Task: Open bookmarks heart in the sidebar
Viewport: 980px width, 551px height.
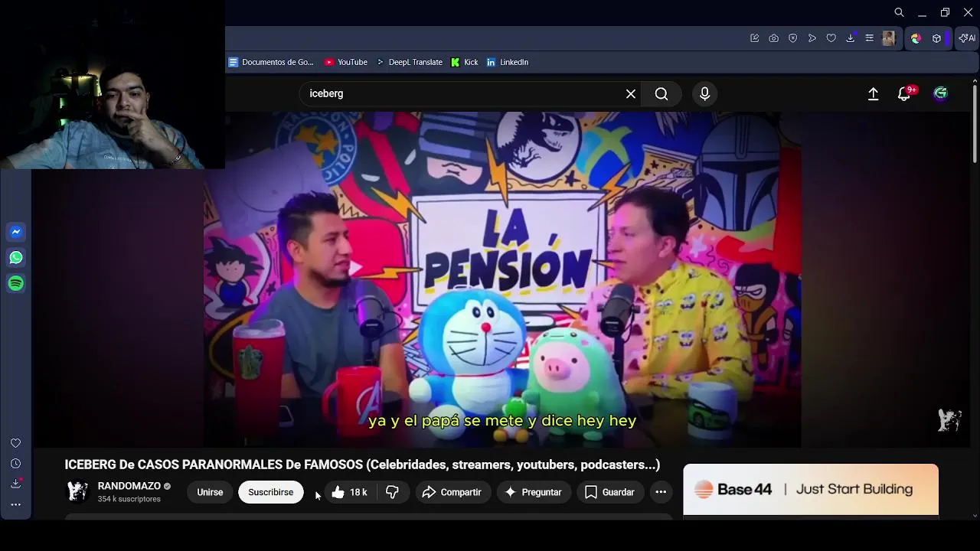Action: coord(15,443)
